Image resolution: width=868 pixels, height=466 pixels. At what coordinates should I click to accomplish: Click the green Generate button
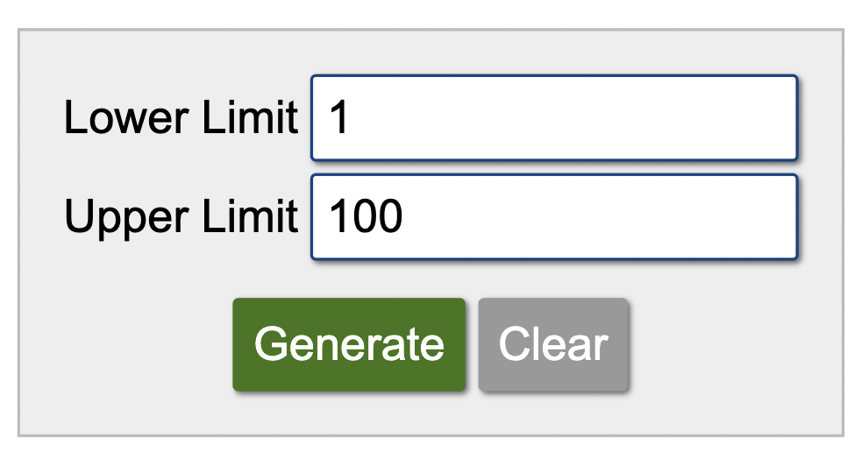(x=348, y=344)
